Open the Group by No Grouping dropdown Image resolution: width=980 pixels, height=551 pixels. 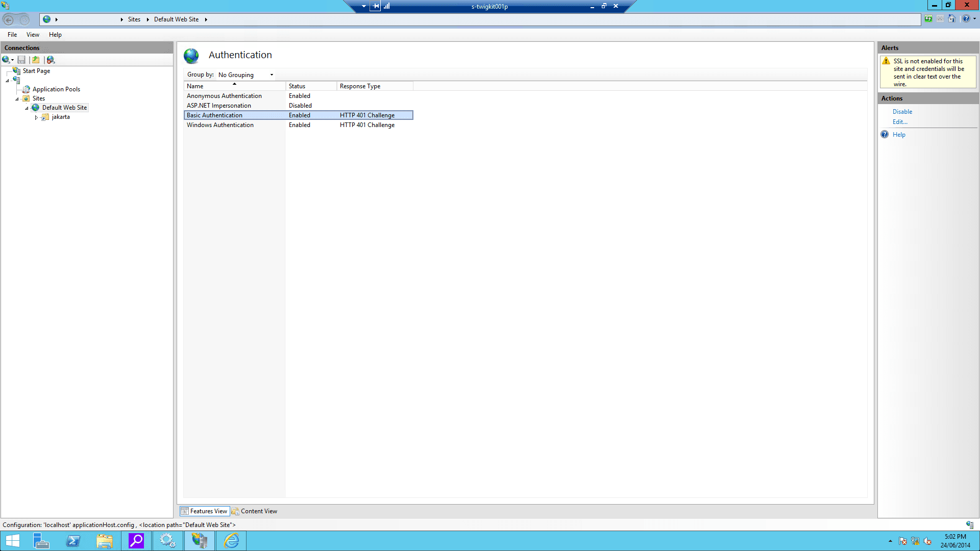point(246,75)
